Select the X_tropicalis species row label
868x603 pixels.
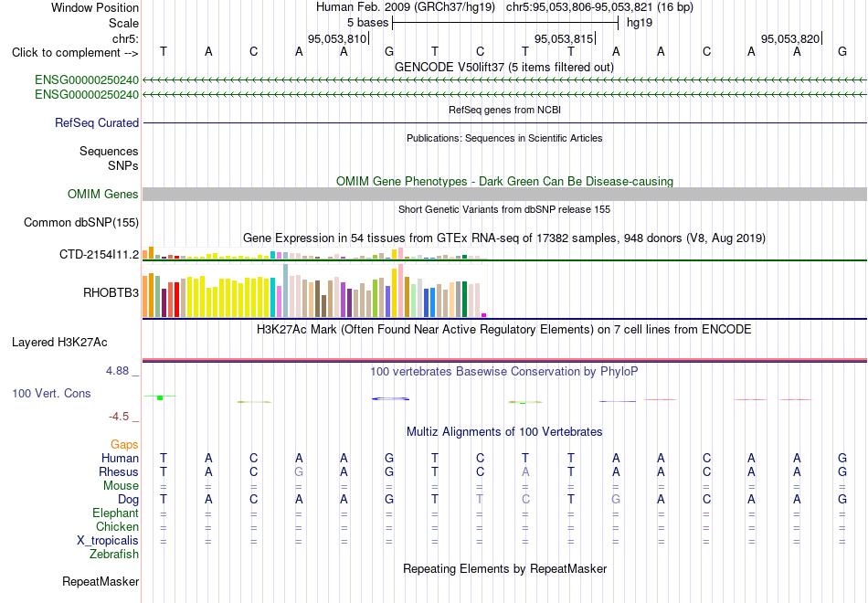[108, 541]
